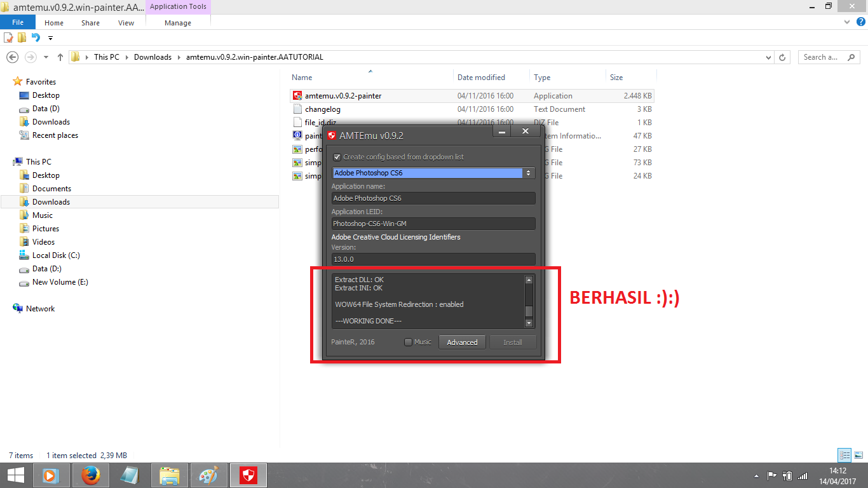The image size is (868, 488).
Task: Refresh the current folder view
Action: pyautogui.click(x=783, y=57)
